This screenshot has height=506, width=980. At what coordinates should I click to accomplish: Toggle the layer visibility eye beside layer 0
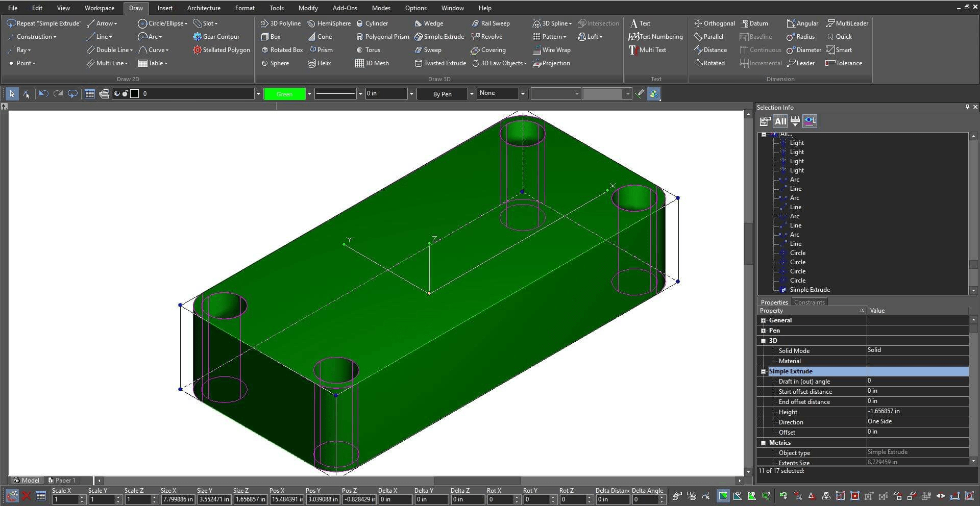click(x=117, y=94)
